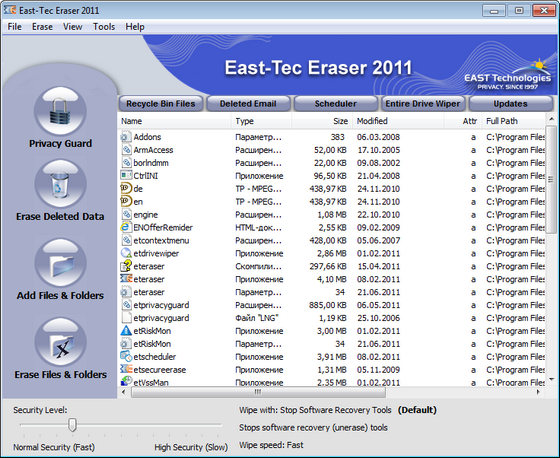Click the Файл "LNG" type cell
The image size is (560, 458).
257,318
